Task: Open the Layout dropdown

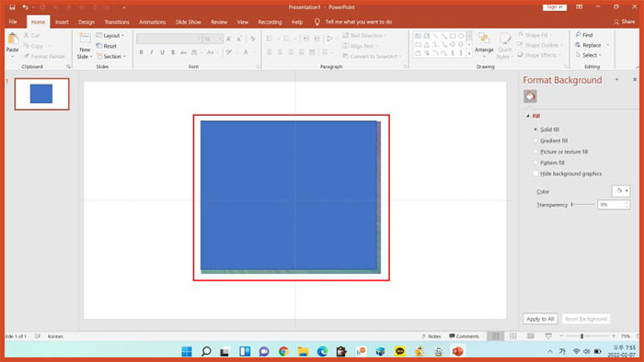Action: (110, 36)
